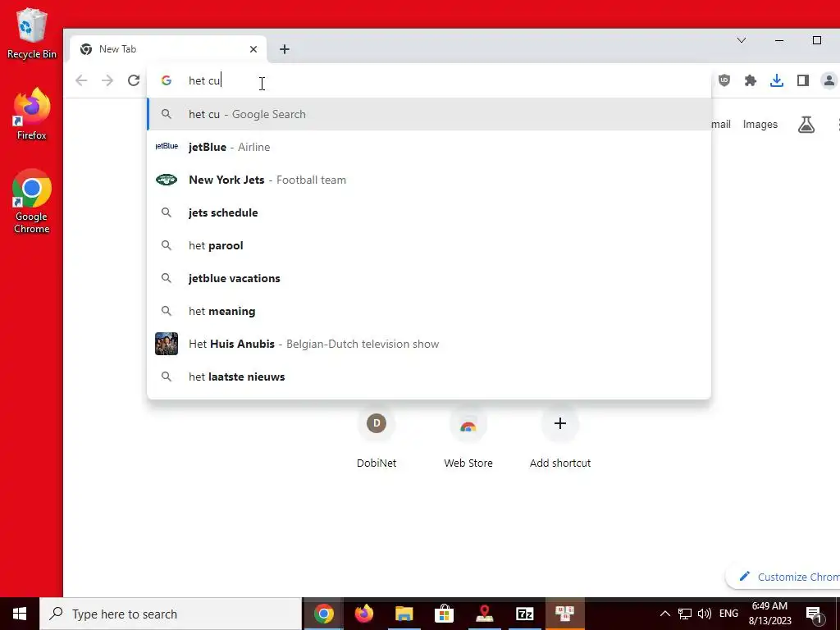Open the Chrome profile avatar
The image size is (840, 630).
[829, 80]
